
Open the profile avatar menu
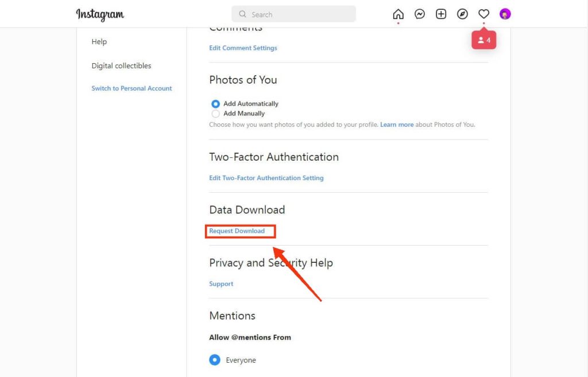(505, 14)
